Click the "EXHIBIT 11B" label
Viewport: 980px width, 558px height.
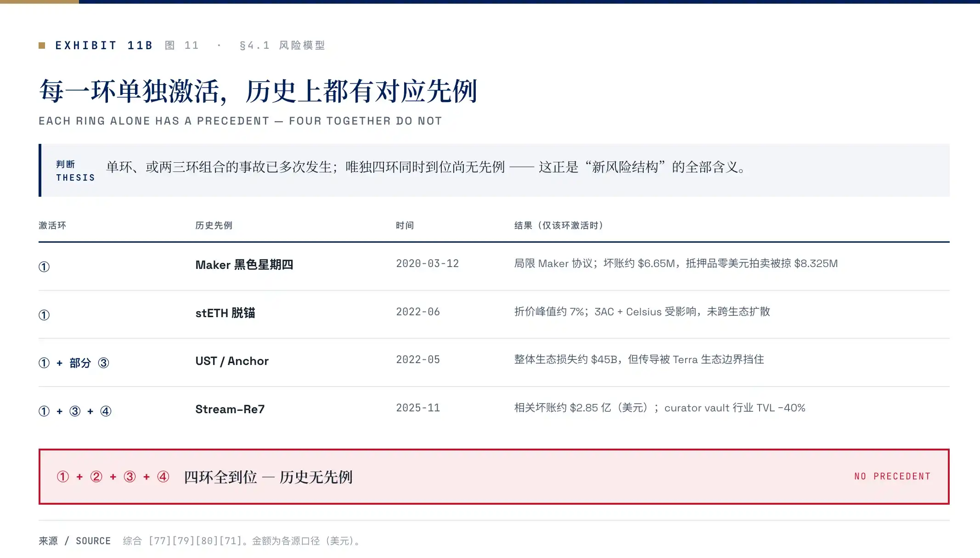click(104, 46)
